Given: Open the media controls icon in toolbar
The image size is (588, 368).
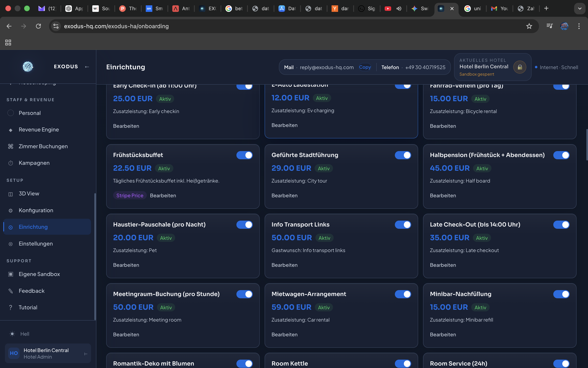Looking at the screenshot, I should (549, 26).
